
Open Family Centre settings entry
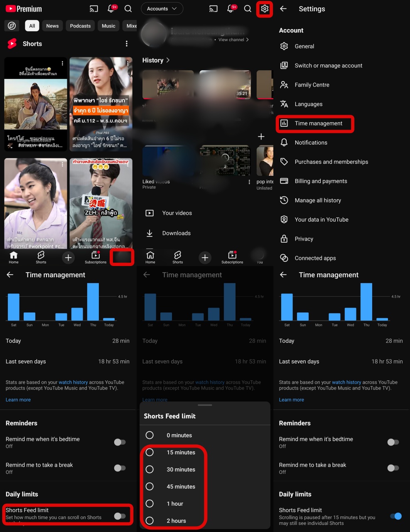click(312, 85)
